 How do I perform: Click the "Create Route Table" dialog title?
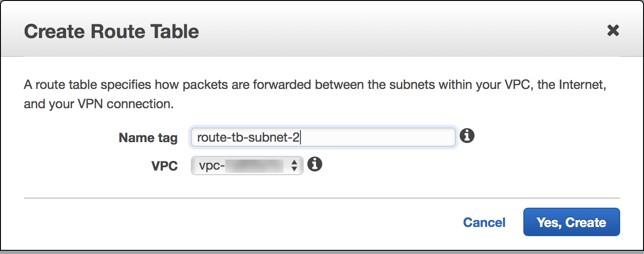[111, 31]
